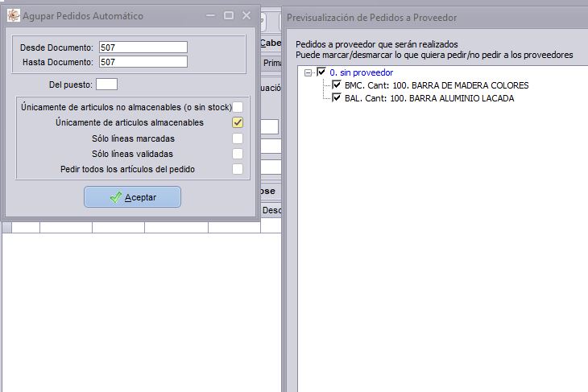This screenshot has width=588, height=392.
Task: Click the Agupar Pedidos Automático window app icon
Action: coord(14,15)
